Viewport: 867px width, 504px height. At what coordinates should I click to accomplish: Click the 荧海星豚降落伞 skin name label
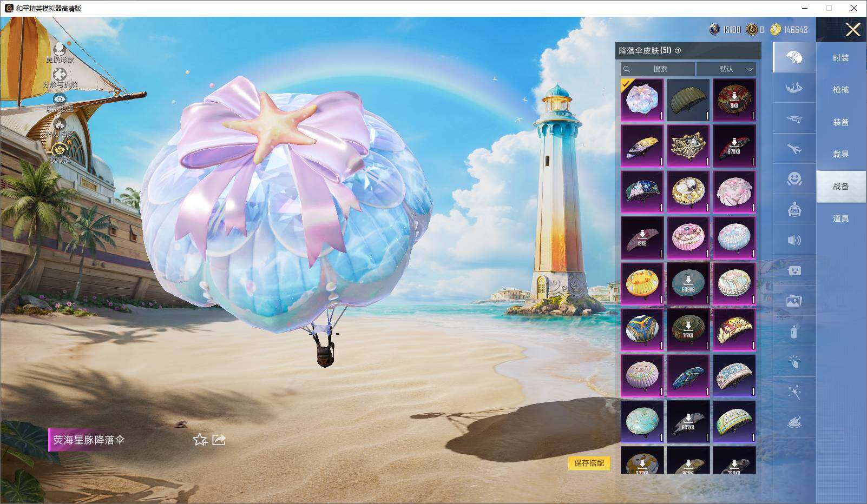89,440
